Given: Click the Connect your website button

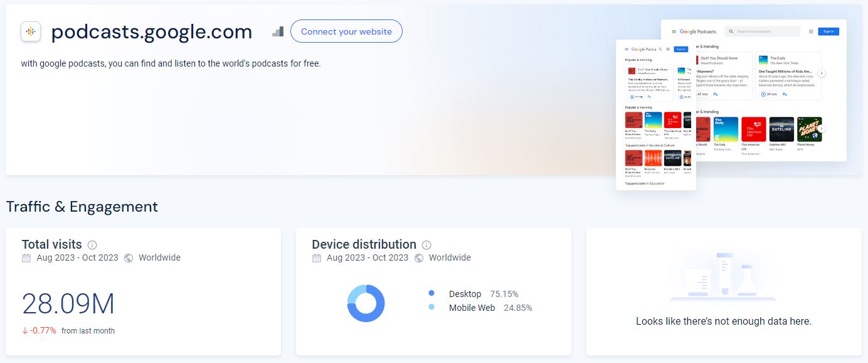Looking at the screenshot, I should coord(346,31).
